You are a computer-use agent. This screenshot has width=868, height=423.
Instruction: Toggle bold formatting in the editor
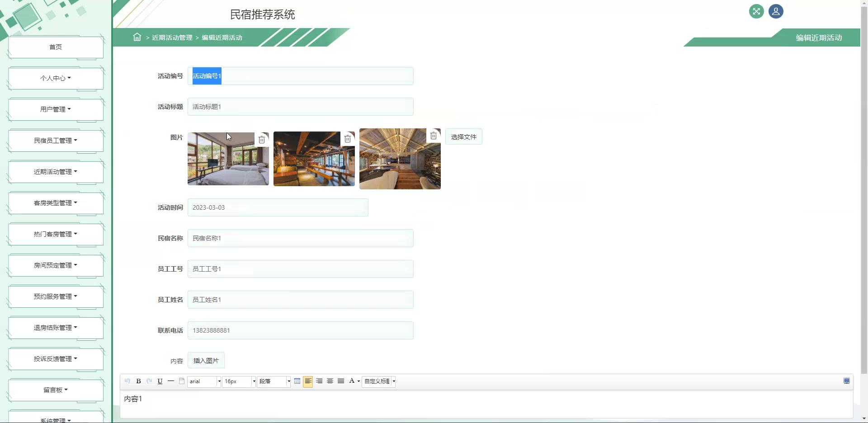(138, 381)
